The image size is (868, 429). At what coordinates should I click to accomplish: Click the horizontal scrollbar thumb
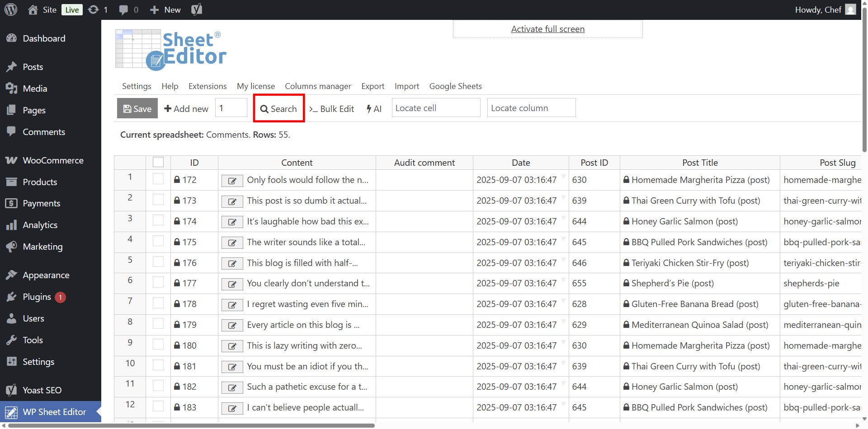click(x=192, y=425)
